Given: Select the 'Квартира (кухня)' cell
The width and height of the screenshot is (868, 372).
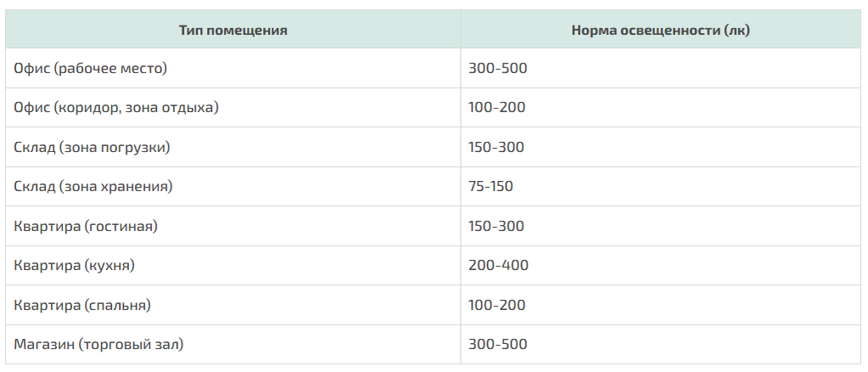Looking at the screenshot, I should [x=75, y=265].
